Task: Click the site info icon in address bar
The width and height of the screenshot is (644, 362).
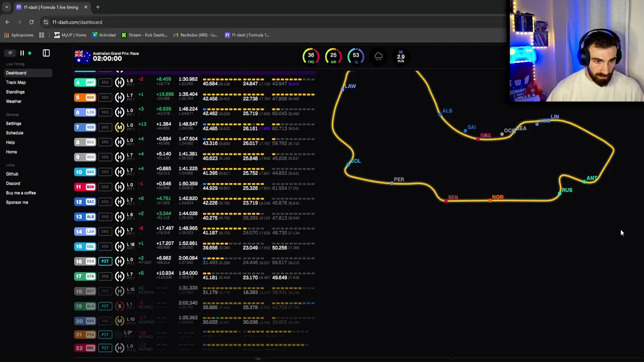Action: 46,22
